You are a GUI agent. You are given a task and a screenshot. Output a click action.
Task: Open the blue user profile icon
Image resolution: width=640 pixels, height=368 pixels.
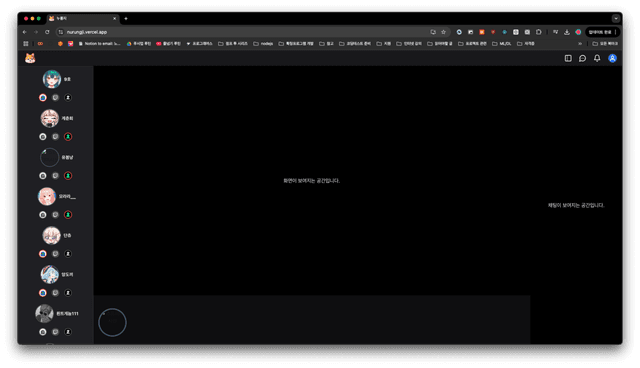pyautogui.click(x=612, y=58)
